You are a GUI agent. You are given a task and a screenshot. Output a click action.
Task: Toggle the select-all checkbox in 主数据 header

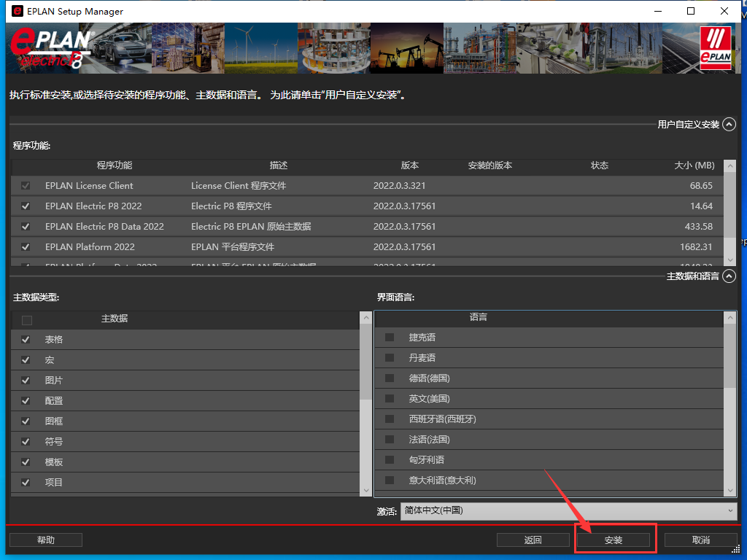(x=26, y=319)
